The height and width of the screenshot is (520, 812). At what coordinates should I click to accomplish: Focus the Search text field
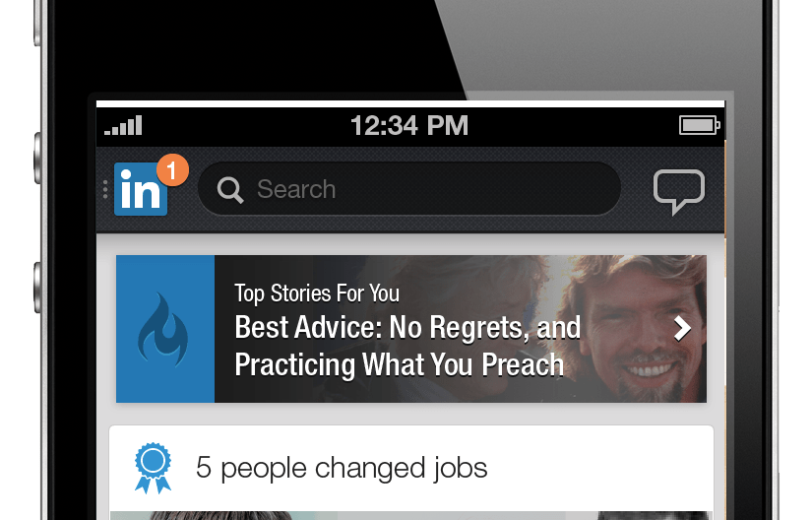(x=409, y=188)
